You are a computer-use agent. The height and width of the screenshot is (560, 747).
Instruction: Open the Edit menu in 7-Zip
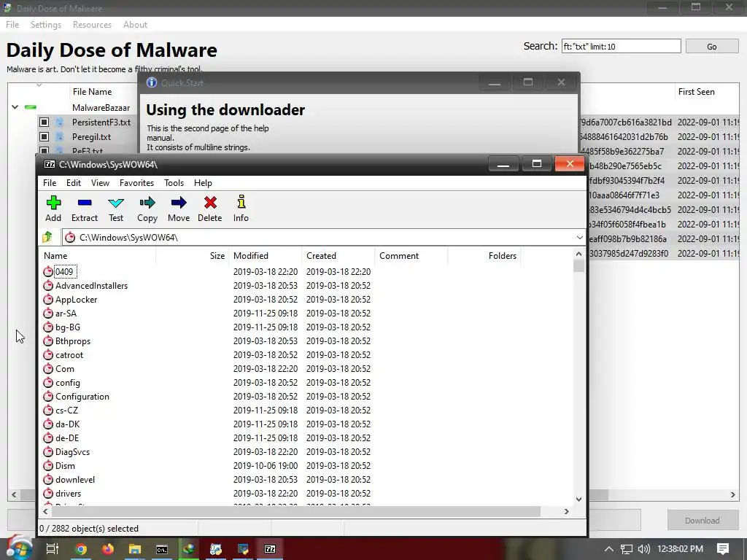click(x=74, y=183)
